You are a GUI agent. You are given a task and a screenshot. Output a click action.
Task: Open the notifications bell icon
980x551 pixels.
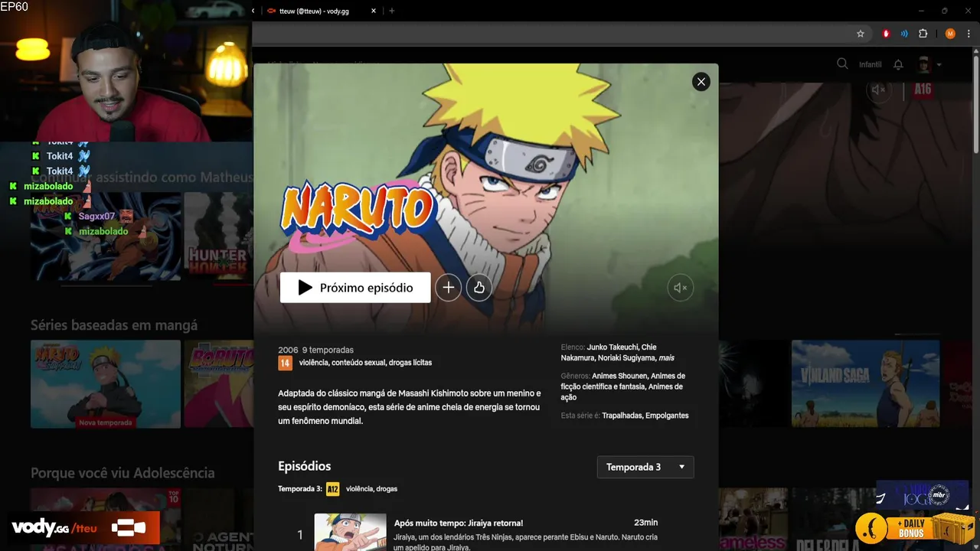pyautogui.click(x=899, y=65)
